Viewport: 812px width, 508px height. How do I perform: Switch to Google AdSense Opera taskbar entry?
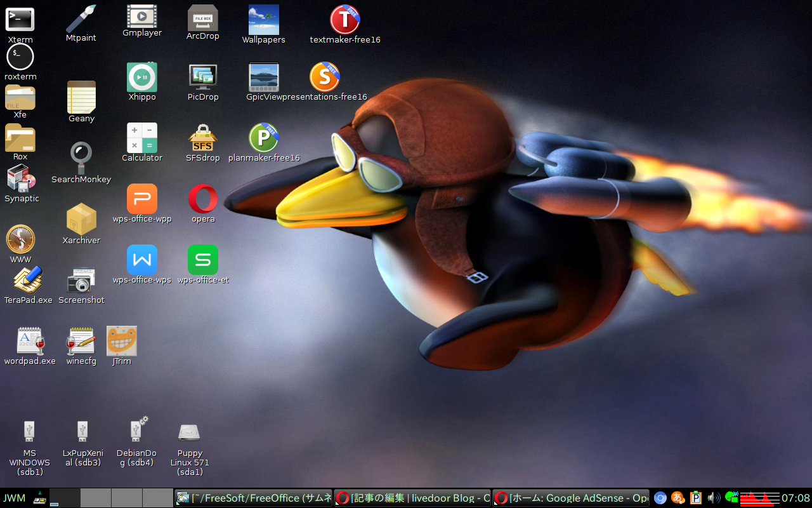coord(572,498)
